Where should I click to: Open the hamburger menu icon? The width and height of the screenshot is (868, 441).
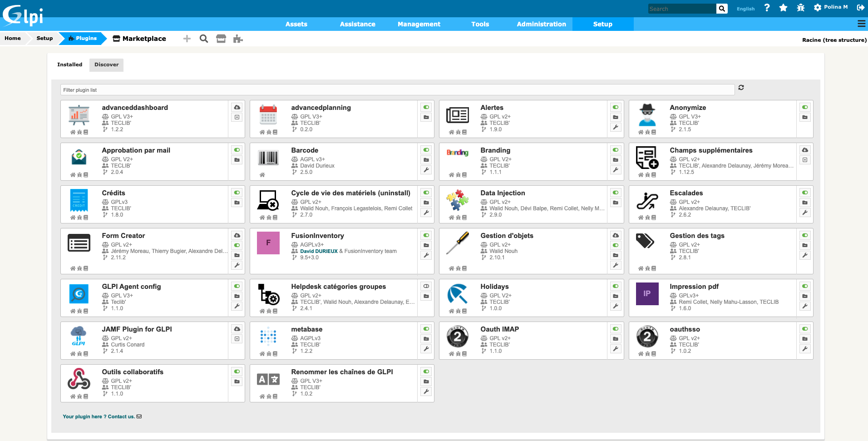pyautogui.click(x=861, y=24)
